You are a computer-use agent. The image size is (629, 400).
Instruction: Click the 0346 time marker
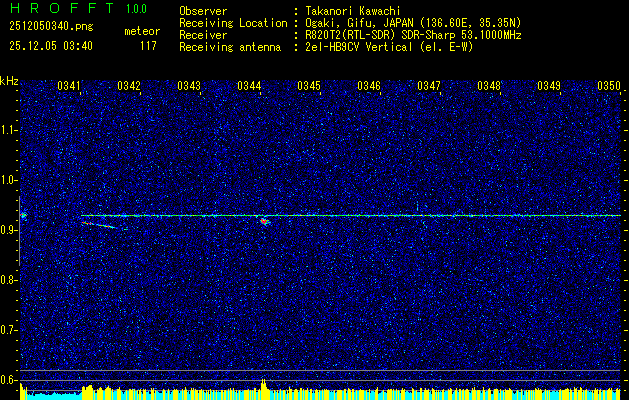(369, 86)
